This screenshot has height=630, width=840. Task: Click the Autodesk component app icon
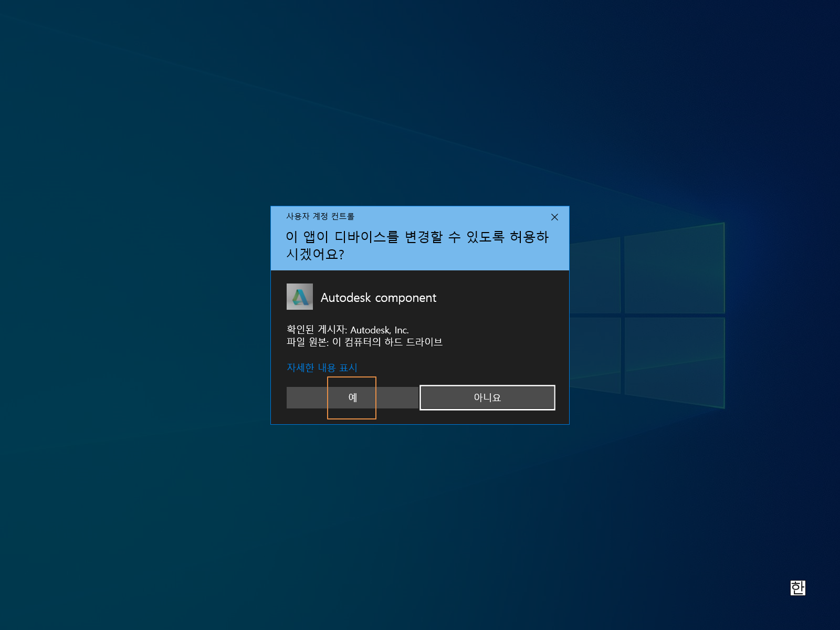click(x=300, y=297)
